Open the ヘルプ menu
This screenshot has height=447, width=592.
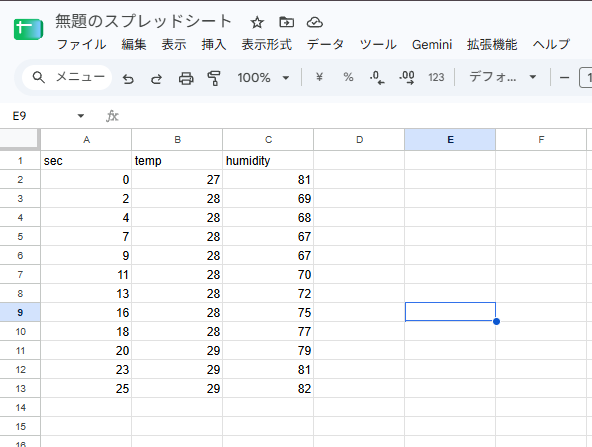551,45
